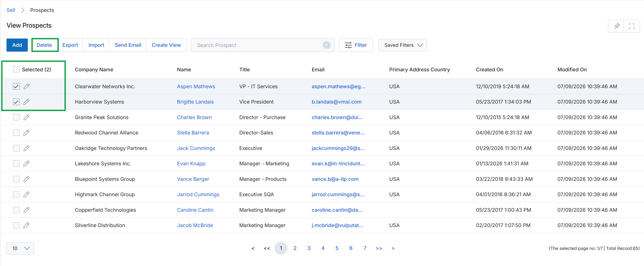Go to page 6
The image size is (644, 266).
click(x=351, y=248)
